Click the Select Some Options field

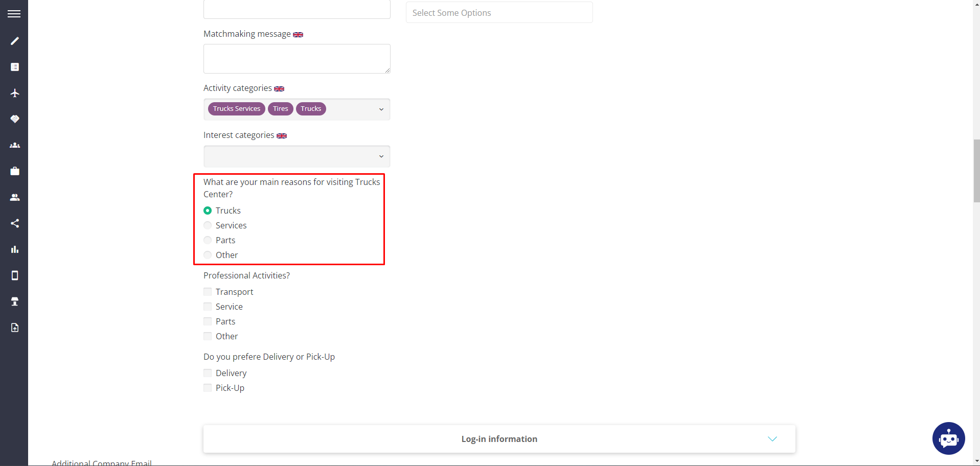click(498, 12)
